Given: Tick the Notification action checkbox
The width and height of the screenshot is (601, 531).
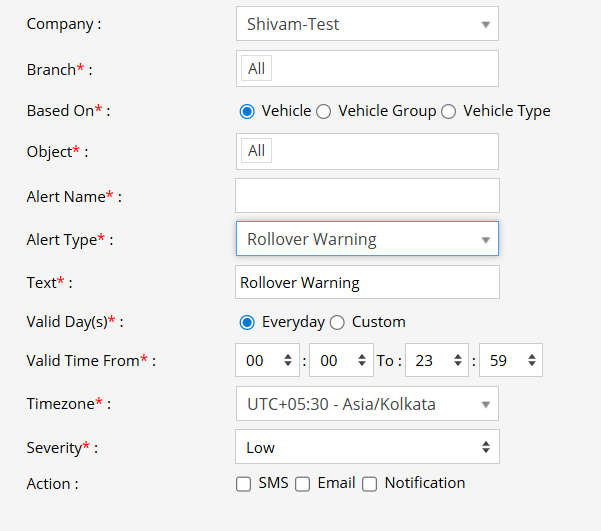Looking at the screenshot, I should pos(370,484).
